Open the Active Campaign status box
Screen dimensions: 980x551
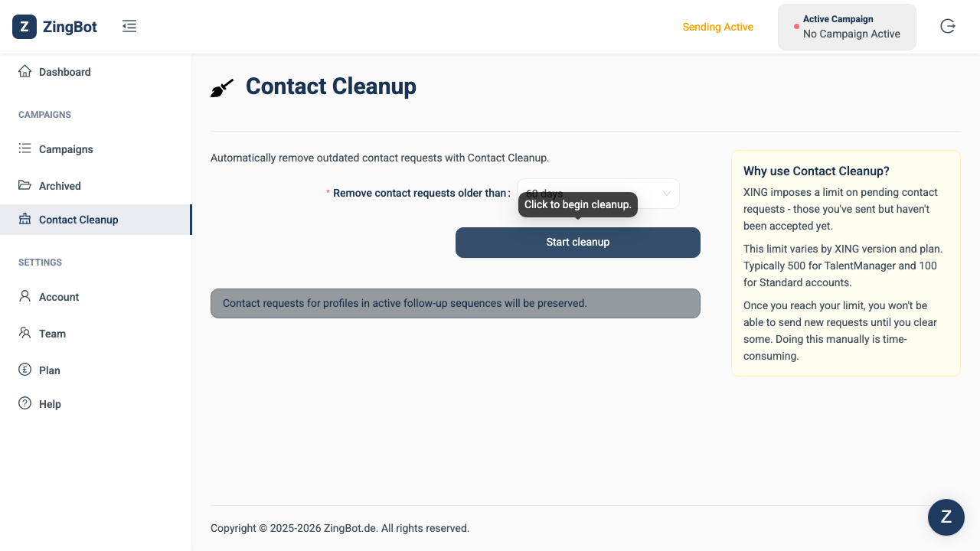point(847,27)
